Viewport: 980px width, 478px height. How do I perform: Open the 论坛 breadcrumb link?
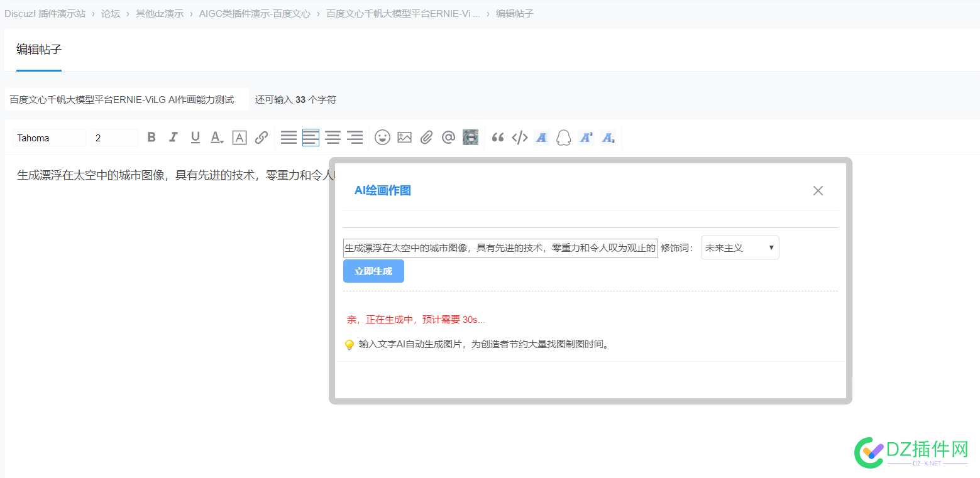click(111, 13)
